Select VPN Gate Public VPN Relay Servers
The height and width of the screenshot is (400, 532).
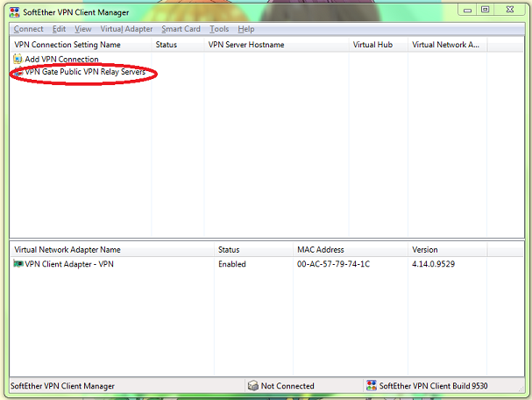coord(85,72)
